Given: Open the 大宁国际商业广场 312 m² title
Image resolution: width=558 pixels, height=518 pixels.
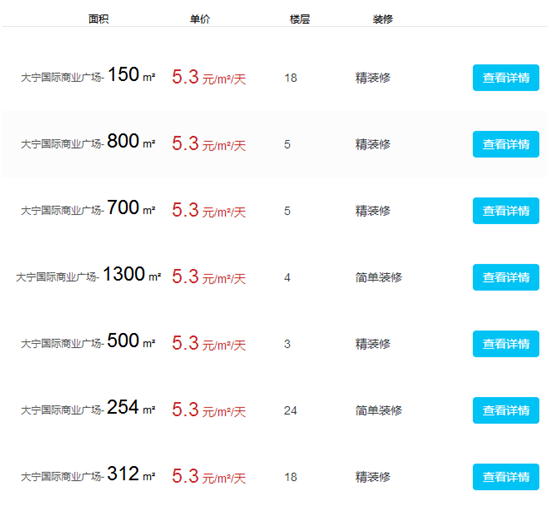Looking at the screenshot, I should [x=88, y=474].
